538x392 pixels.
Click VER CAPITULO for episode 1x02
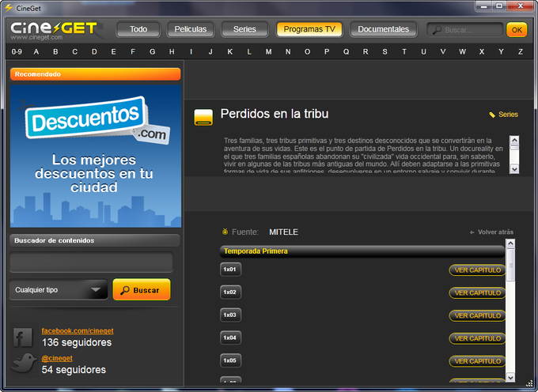tap(477, 293)
